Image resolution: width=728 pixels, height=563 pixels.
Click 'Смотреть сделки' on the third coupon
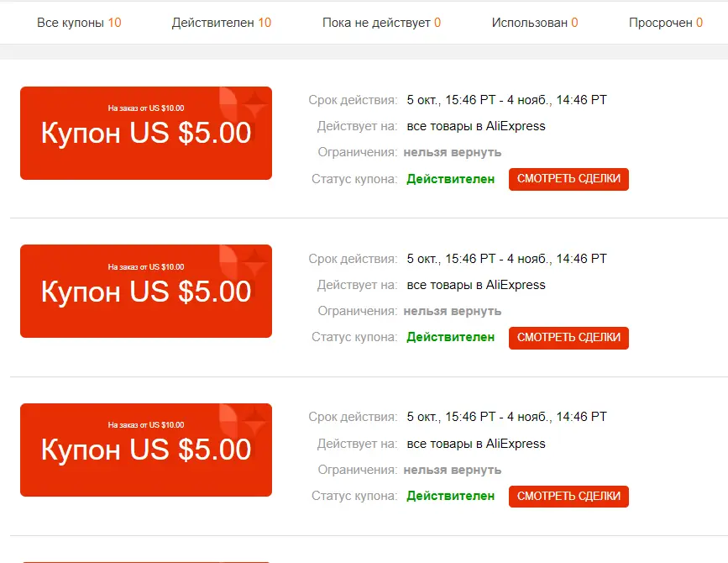568,496
